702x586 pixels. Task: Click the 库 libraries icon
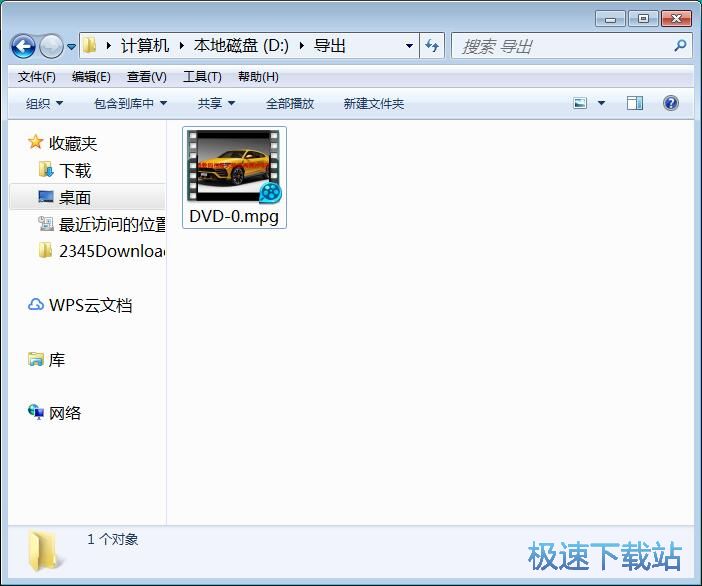35,359
